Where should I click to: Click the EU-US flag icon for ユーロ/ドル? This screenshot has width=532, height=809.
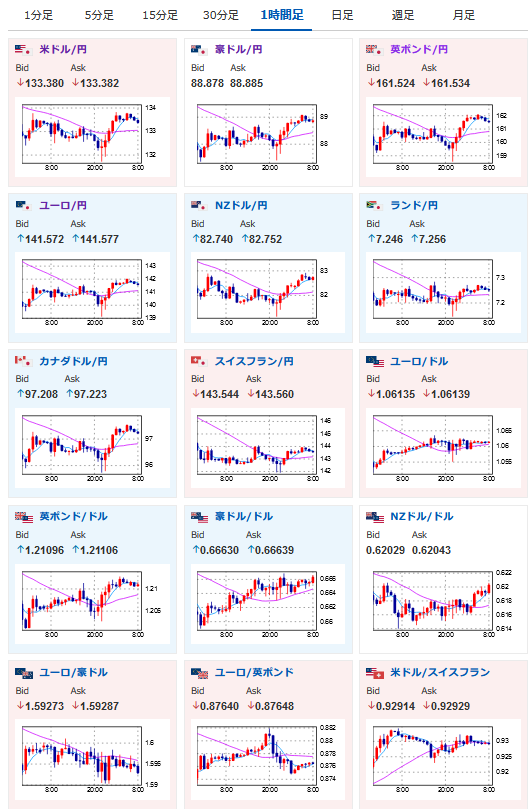point(375,361)
